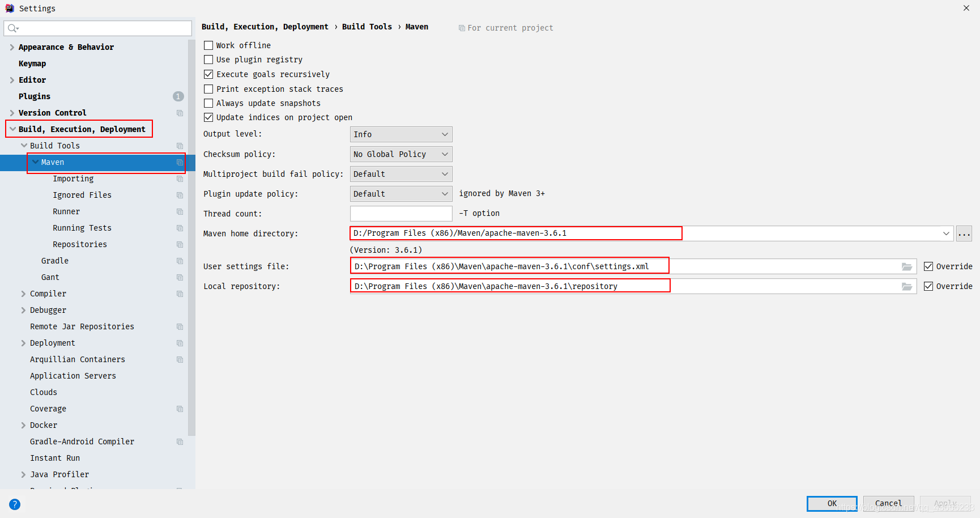Click project-level icon next to Runner
This screenshot has height=518, width=980.
tap(180, 211)
